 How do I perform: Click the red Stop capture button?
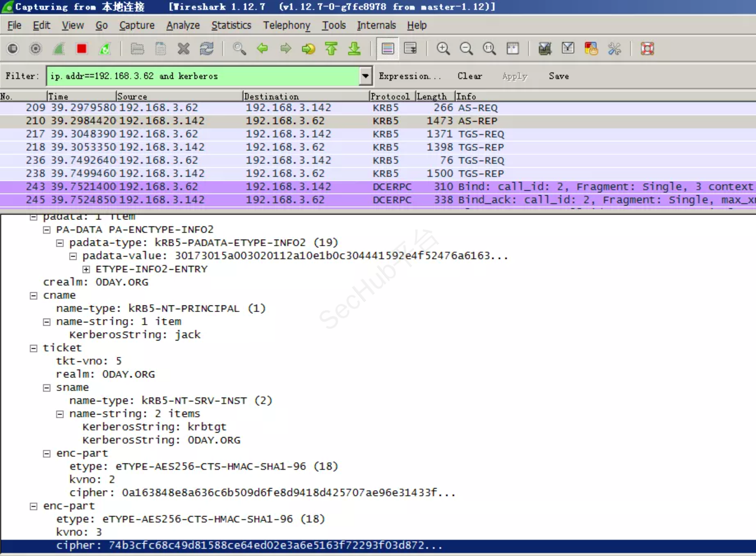[x=82, y=49]
